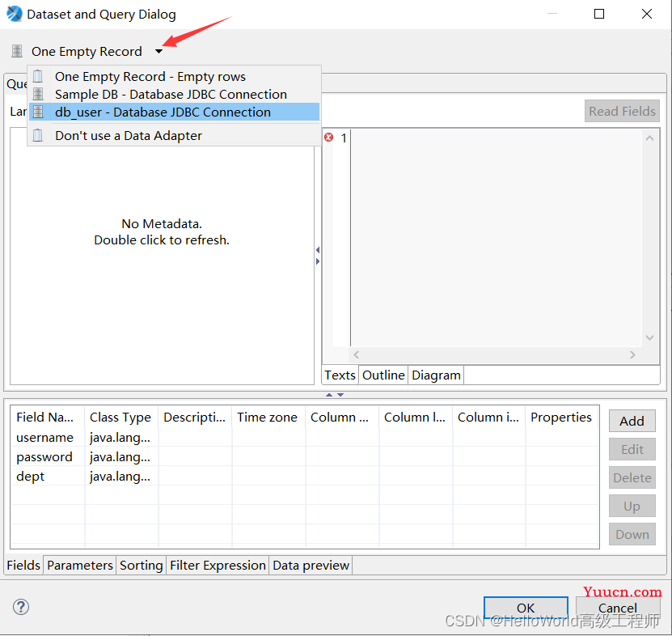Image resolution: width=672 pixels, height=636 pixels.
Task: Open the Parameters tab
Action: click(80, 566)
